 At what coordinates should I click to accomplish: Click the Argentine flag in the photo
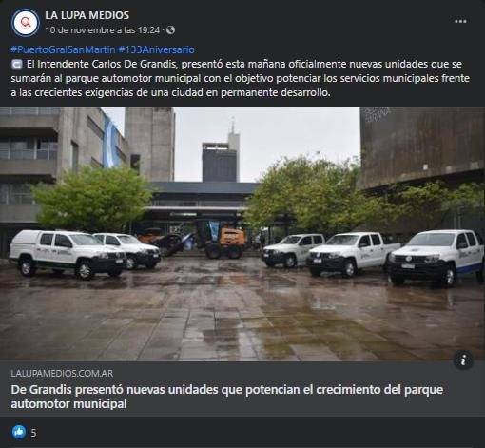[x=110, y=142]
